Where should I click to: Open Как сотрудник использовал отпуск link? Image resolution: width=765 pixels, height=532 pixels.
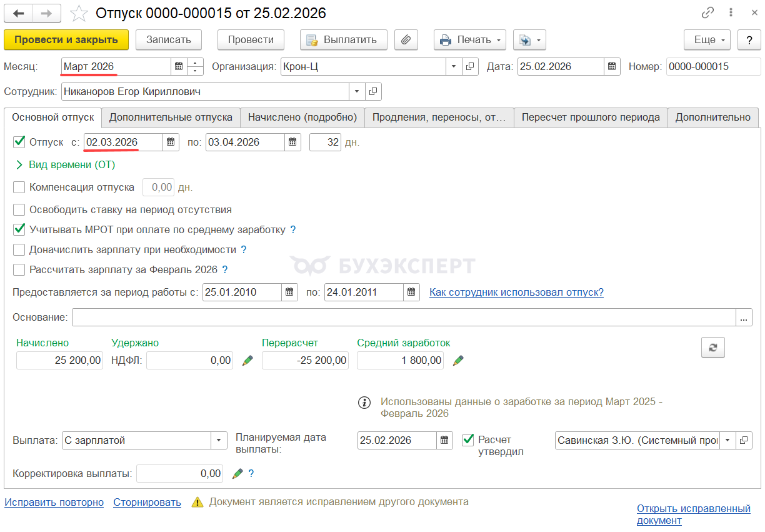516,292
